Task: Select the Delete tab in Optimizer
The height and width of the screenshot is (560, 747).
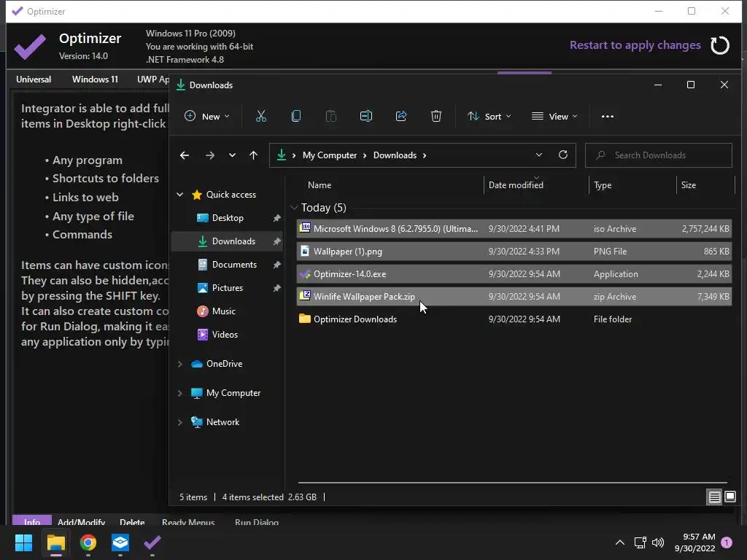Action: 132,521
